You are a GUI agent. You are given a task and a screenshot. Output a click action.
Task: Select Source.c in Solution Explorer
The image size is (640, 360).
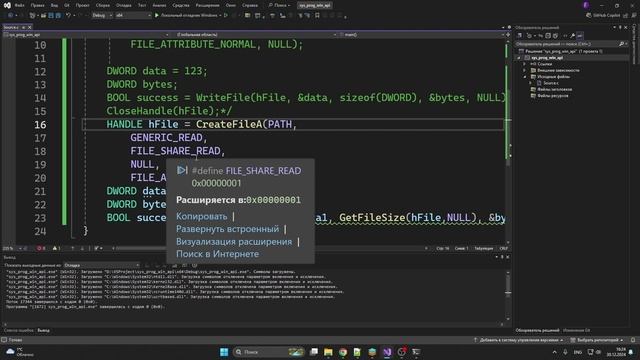tap(551, 83)
